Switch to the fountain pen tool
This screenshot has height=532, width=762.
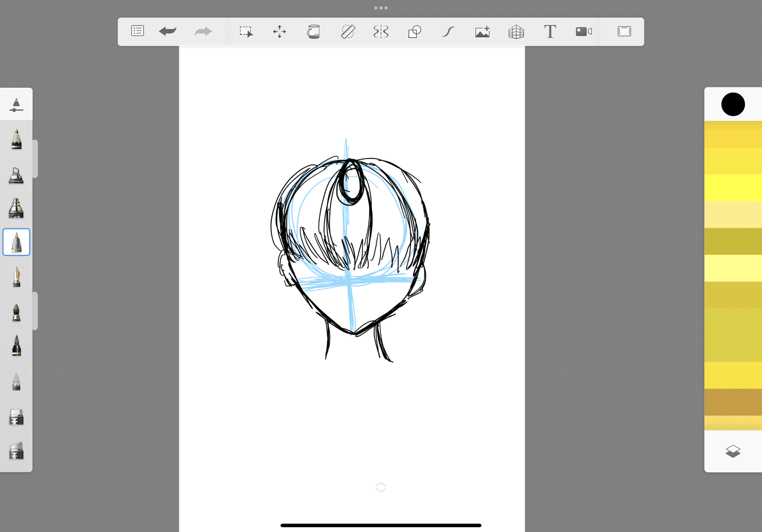click(x=16, y=277)
